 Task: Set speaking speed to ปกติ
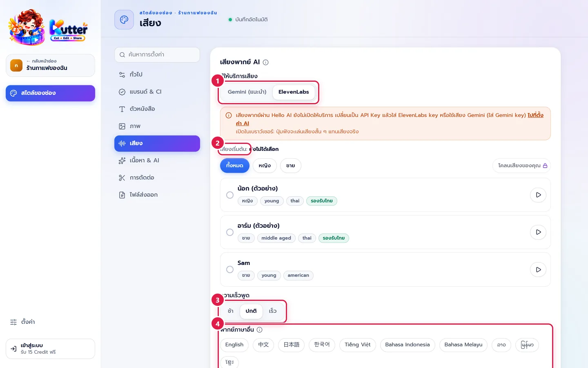[x=251, y=311]
